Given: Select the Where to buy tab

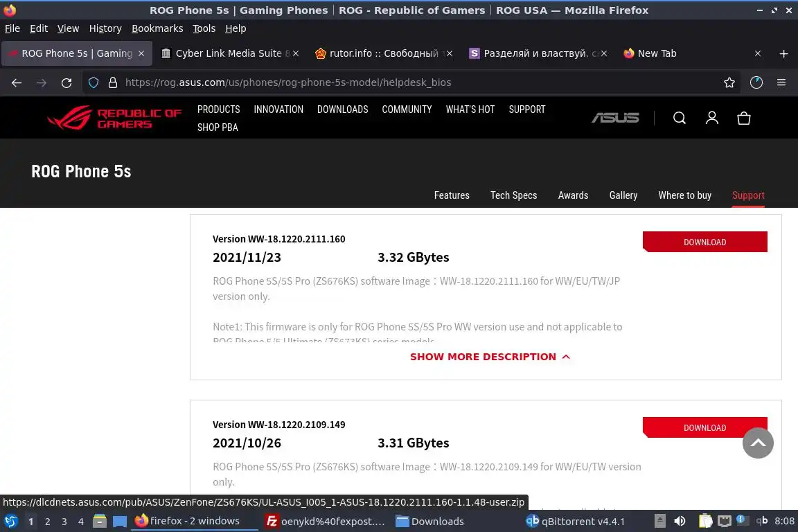Looking at the screenshot, I should (684, 195).
